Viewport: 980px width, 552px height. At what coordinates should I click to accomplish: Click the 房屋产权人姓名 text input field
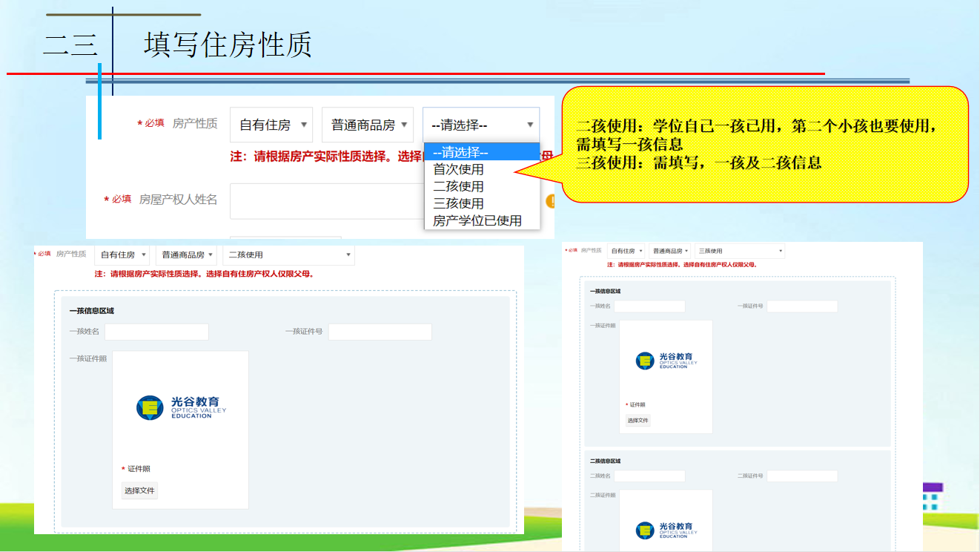(x=326, y=201)
